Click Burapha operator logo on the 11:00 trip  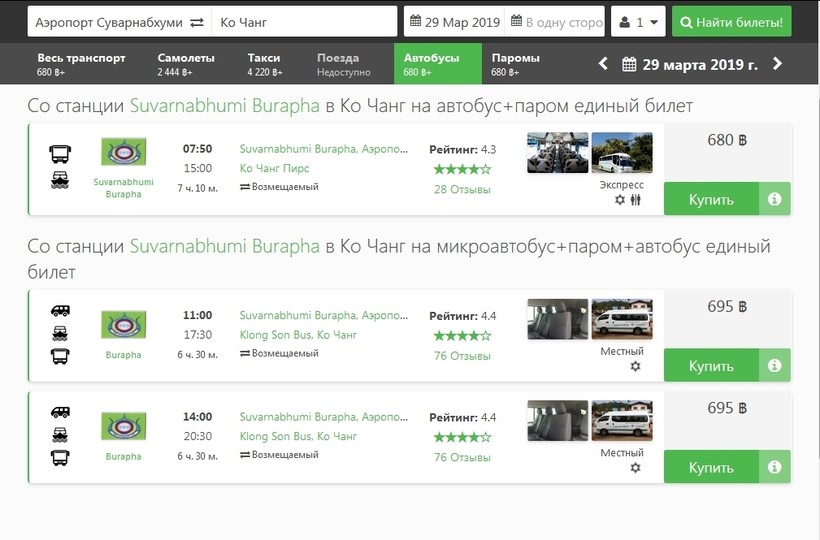[124, 324]
